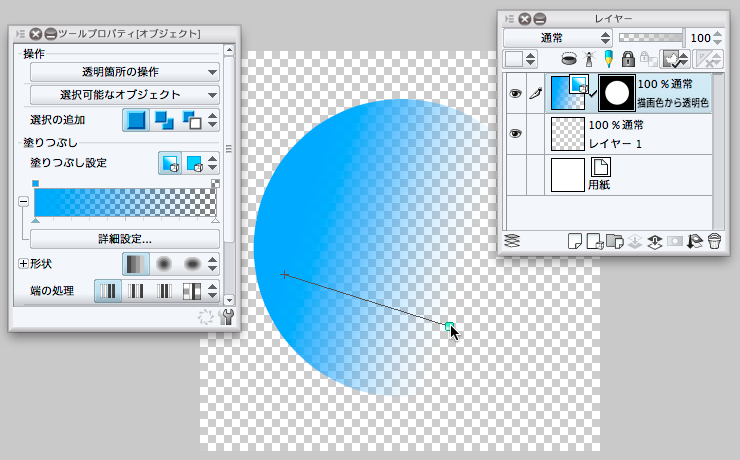
Task: Open the layer palette color dropdown
Action: pos(520,59)
